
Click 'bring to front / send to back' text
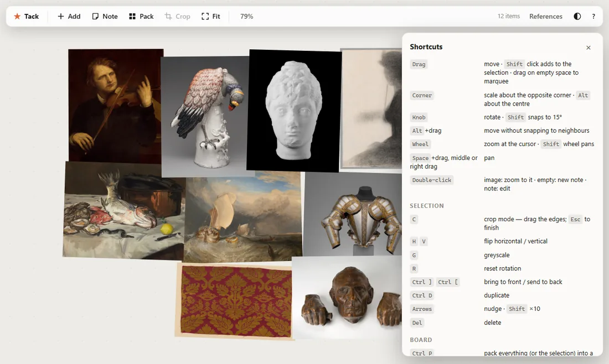pyautogui.click(x=523, y=282)
